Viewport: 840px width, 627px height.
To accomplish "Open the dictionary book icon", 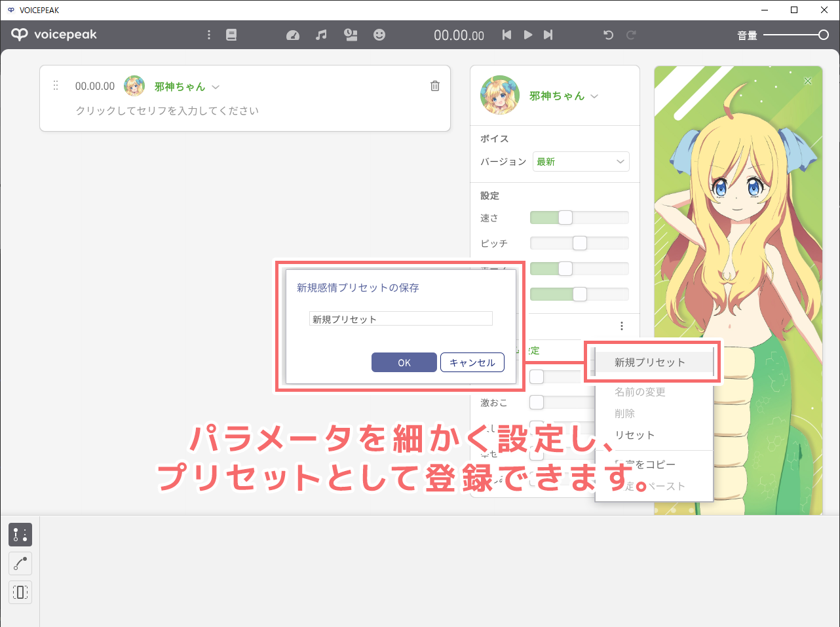I will (x=231, y=35).
